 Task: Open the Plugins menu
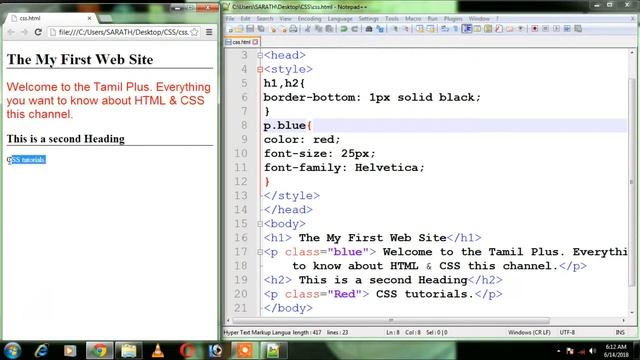453,19
